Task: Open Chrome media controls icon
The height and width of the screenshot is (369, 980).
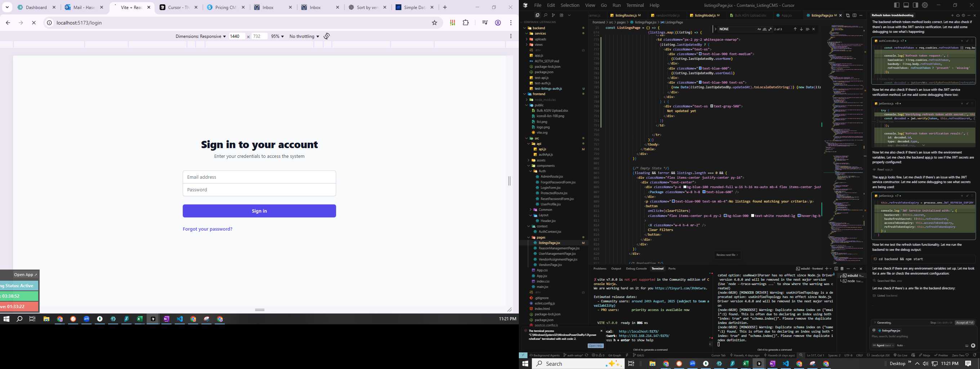Action: [485, 23]
